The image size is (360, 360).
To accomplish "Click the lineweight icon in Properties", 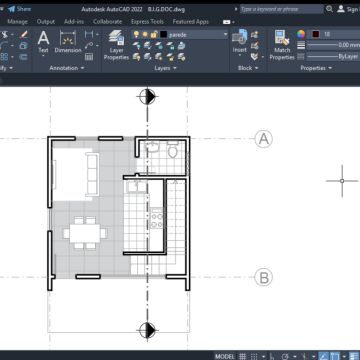I will tap(301, 45).
